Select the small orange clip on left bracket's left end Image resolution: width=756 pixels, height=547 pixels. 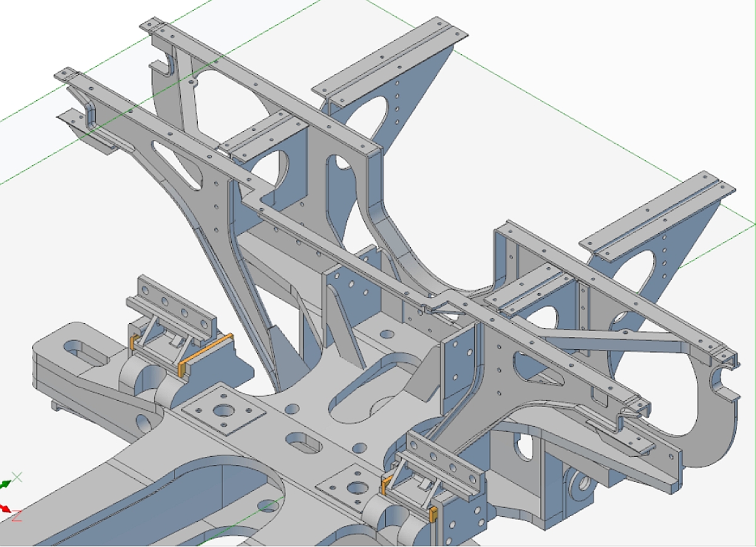coord(133,342)
